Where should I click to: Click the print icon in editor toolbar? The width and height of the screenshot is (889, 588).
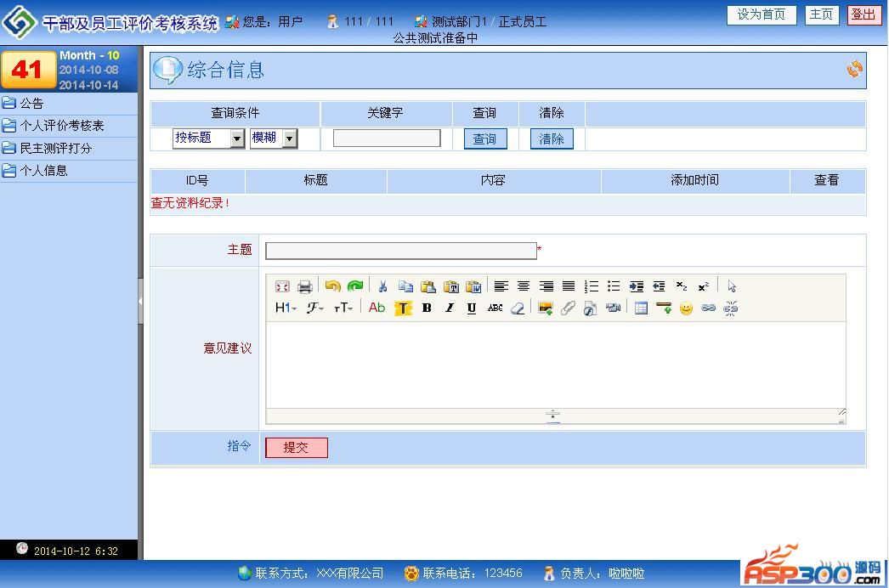click(305, 286)
